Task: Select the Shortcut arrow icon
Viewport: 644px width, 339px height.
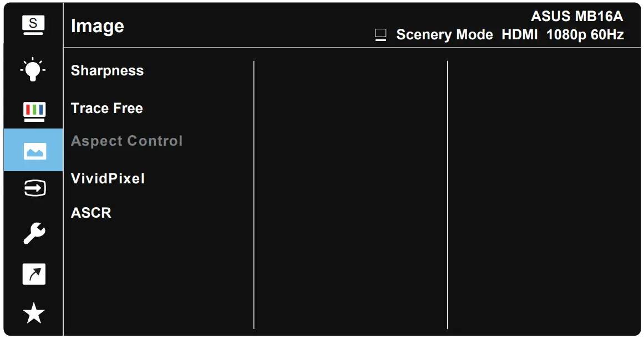Action: pyautogui.click(x=33, y=274)
